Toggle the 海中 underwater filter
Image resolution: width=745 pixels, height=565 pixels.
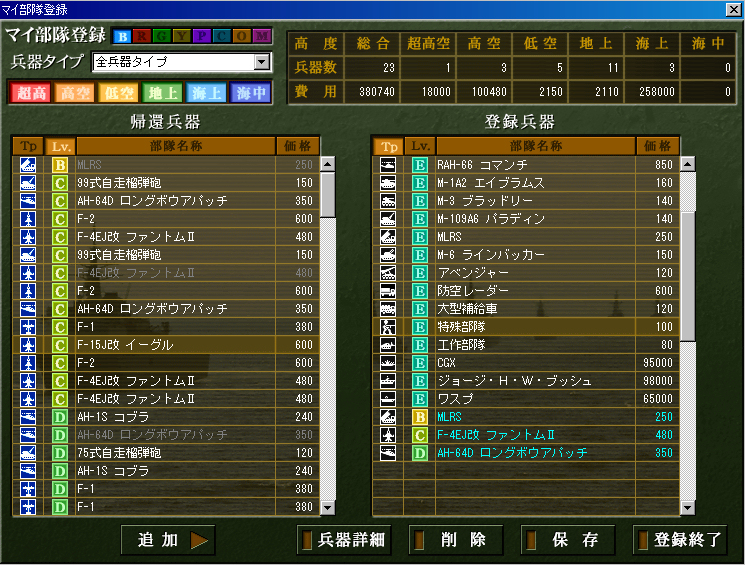pos(250,93)
